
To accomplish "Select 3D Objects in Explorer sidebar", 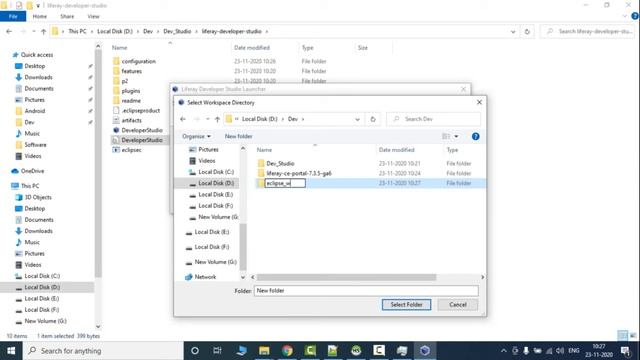I will click(38, 197).
